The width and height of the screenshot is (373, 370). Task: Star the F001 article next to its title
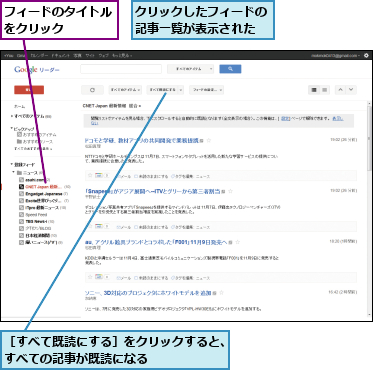(237, 242)
